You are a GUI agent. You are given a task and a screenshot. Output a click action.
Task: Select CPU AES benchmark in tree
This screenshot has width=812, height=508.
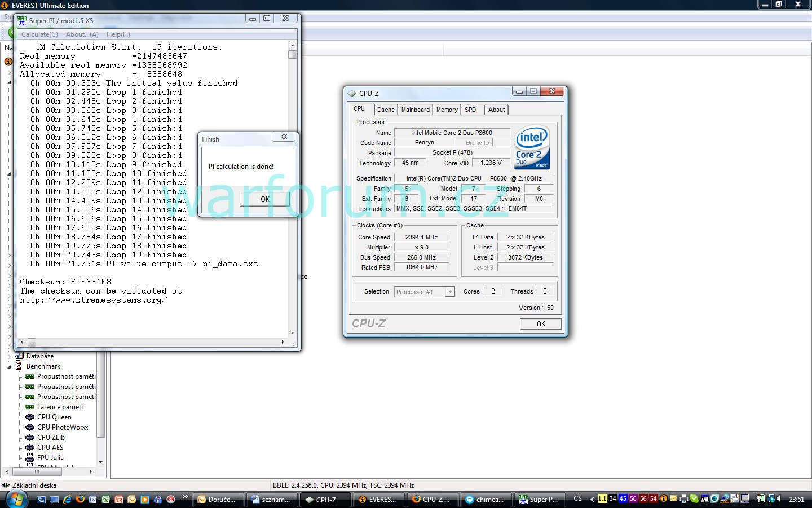click(50, 448)
